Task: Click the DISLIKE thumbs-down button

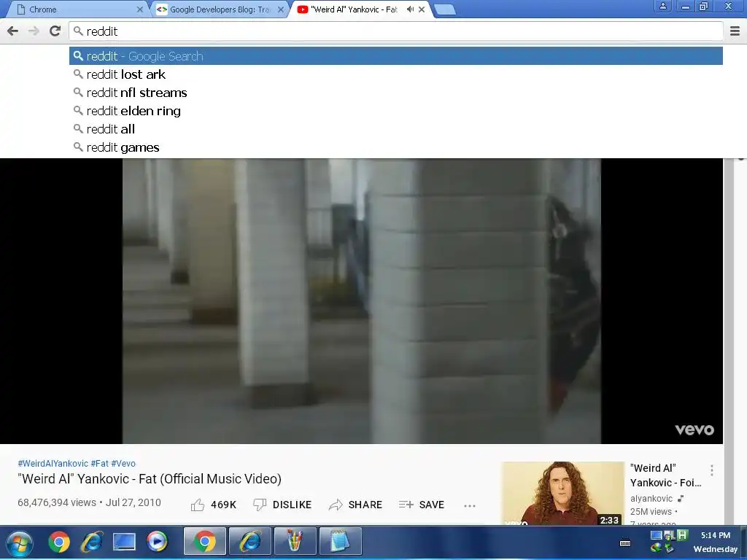Action: (x=282, y=505)
